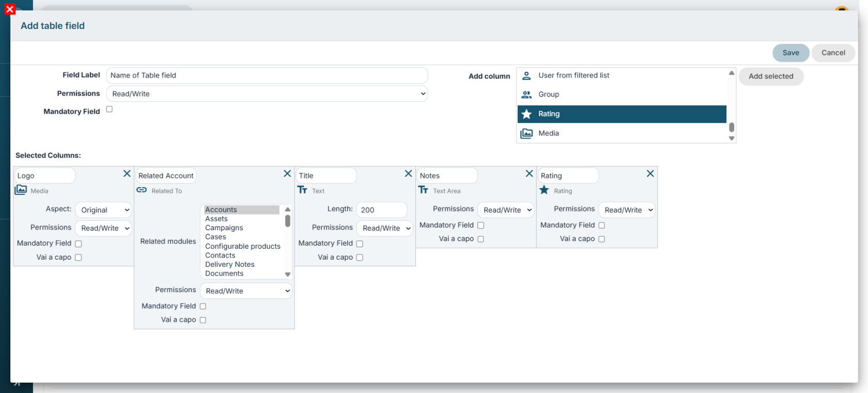Open the main Permissions Read/Write dropdown
Viewport: 868px width, 393px height.
(x=267, y=94)
